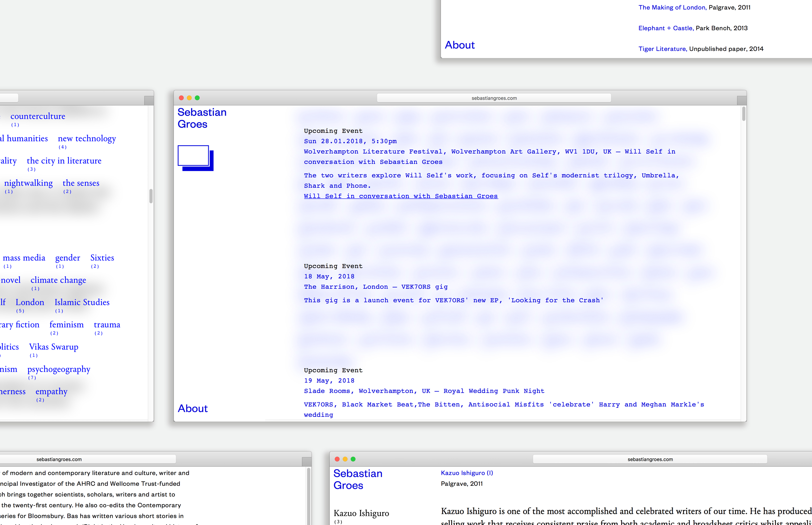Close the center Sebastian Groes browser window
812x525 pixels.
pyautogui.click(x=181, y=98)
